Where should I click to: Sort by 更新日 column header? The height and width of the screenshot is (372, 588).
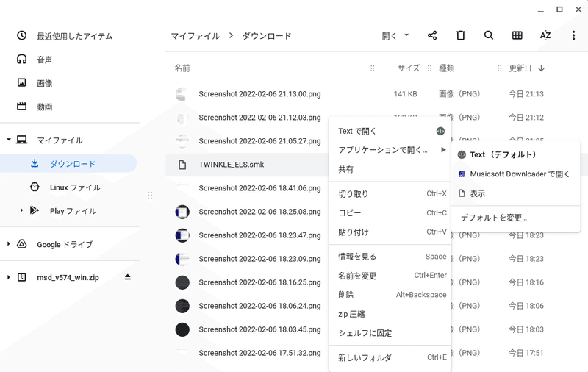pos(520,68)
